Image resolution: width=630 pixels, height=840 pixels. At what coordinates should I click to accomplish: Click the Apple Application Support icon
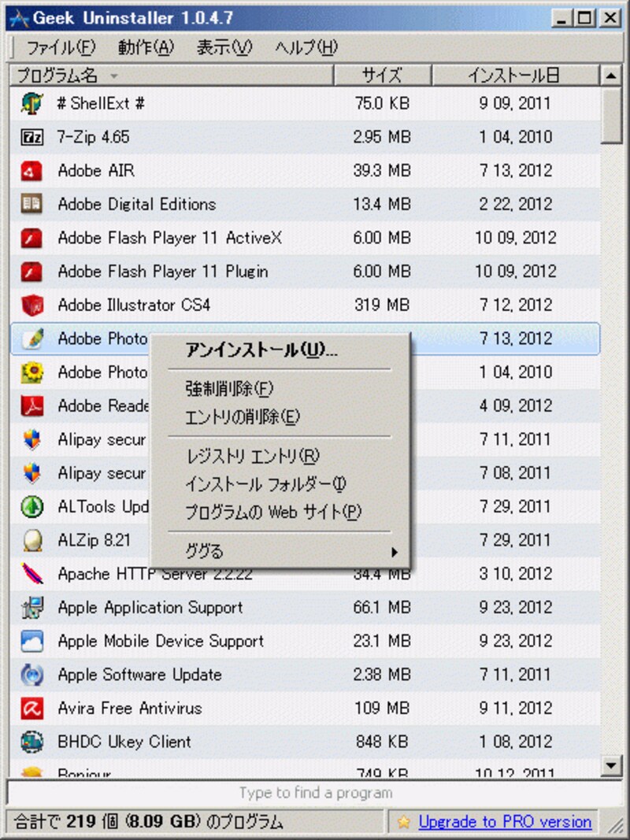tap(31, 608)
